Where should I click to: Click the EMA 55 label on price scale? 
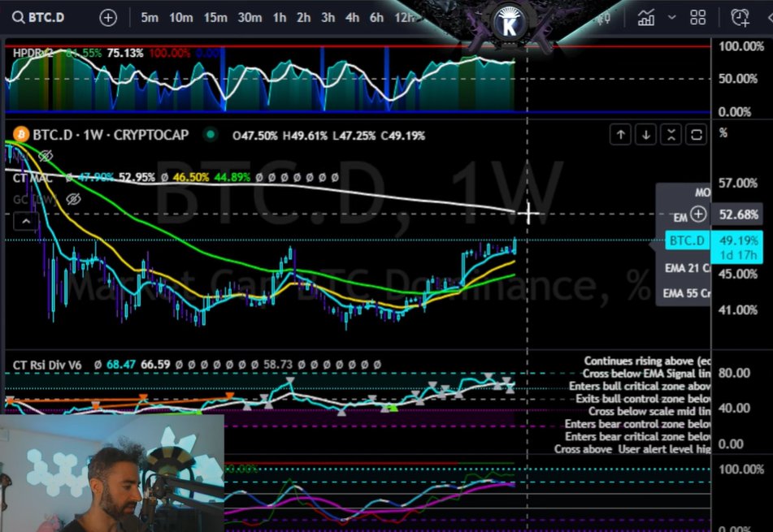pos(686,293)
